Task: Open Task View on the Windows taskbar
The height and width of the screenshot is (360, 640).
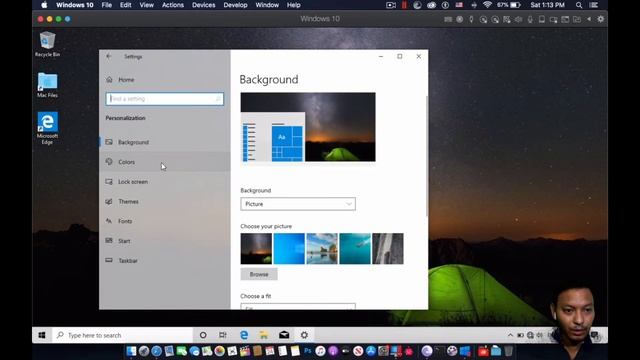Action: coord(223,335)
